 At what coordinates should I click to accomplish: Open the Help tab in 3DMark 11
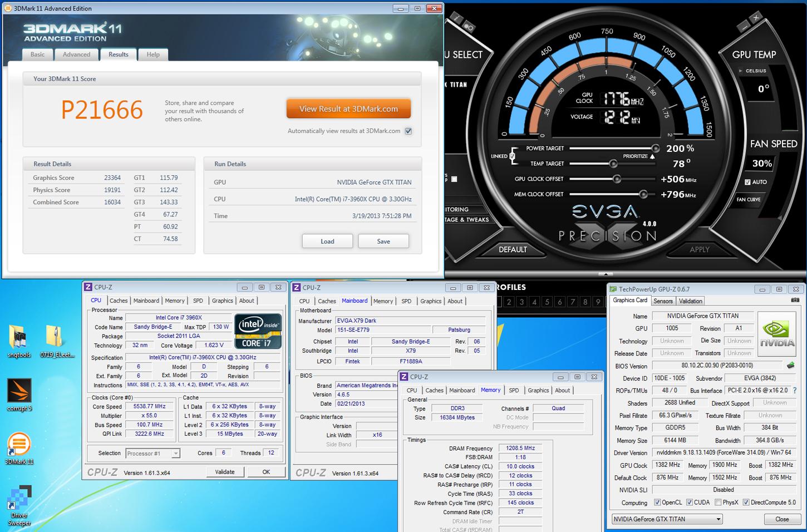153,55
